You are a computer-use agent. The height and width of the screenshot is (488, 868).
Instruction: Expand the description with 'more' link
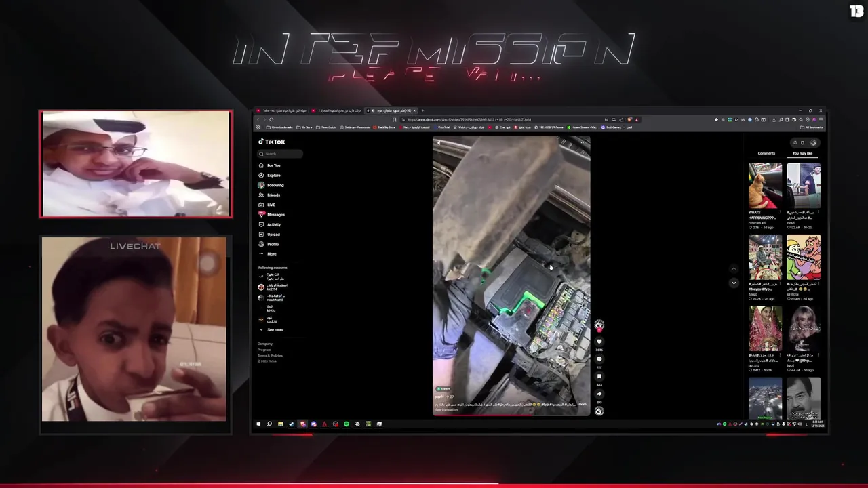tap(583, 404)
